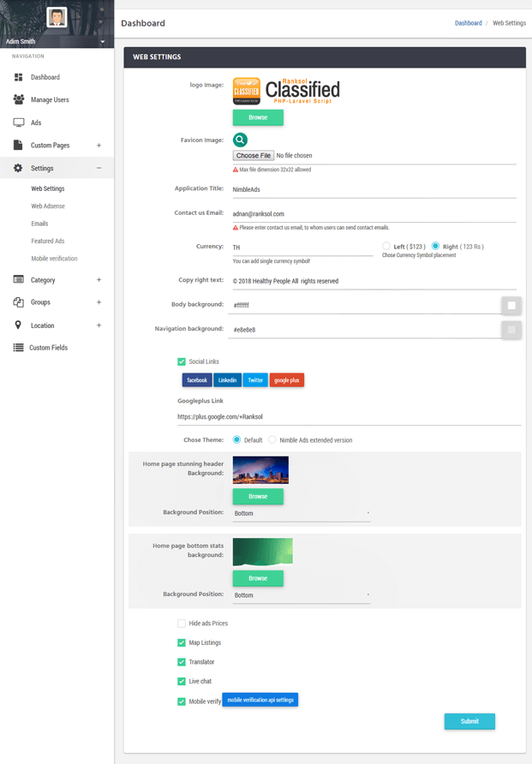Click mobile verification api settings button
This screenshot has height=764, width=532.
point(260,700)
